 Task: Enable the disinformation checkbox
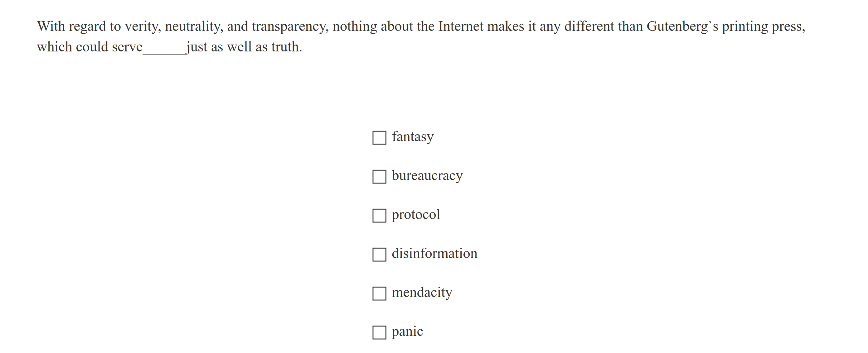(x=379, y=255)
